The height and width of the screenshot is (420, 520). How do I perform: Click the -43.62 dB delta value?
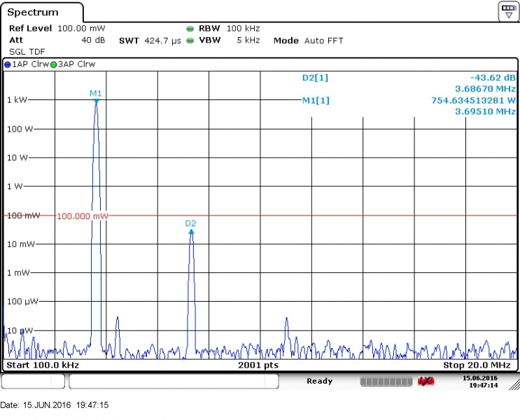coord(493,78)
